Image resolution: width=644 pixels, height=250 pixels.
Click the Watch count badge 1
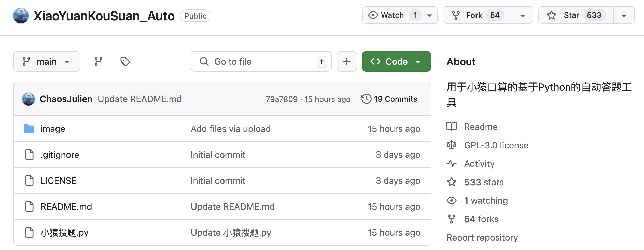pos(415,15)
